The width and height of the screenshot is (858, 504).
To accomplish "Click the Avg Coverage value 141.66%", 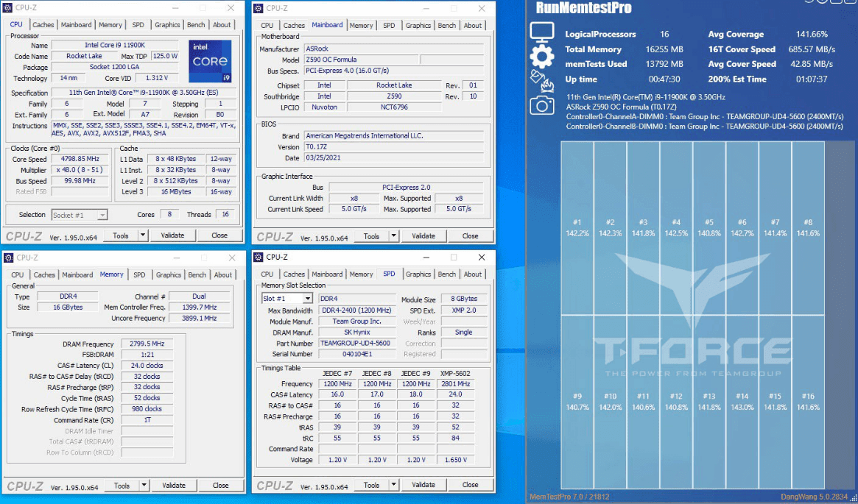I will [812, 34].
